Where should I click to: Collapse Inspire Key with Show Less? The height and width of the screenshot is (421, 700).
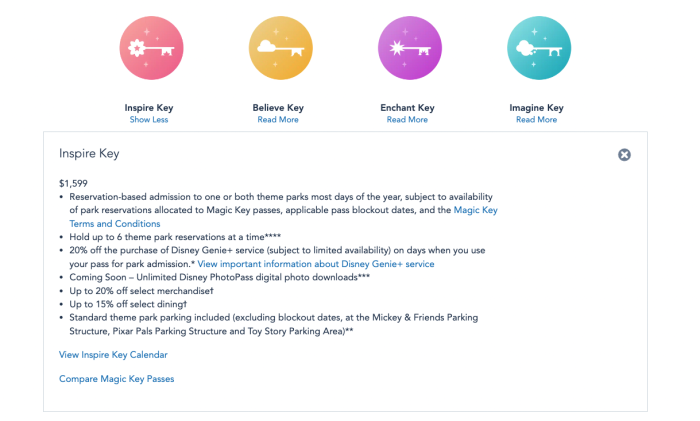[x=149, y=120]
